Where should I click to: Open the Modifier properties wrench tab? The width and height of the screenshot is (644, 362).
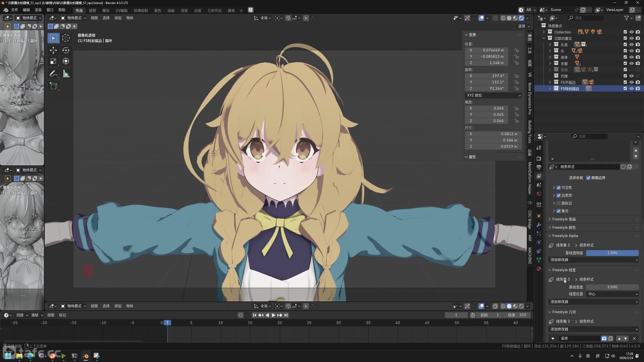(539, 224)
